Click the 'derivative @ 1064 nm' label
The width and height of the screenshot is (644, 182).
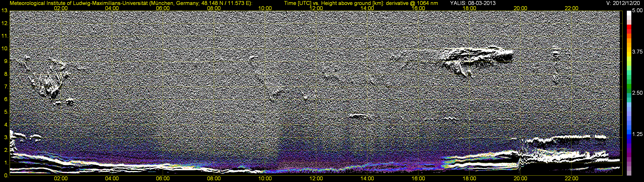coord(412,3)
